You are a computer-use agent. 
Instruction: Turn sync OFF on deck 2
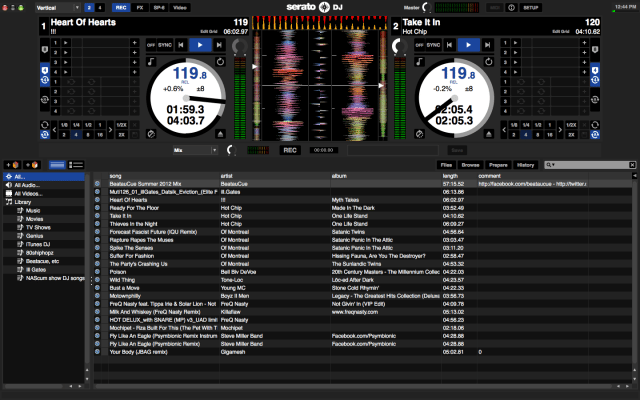[419, 45]
